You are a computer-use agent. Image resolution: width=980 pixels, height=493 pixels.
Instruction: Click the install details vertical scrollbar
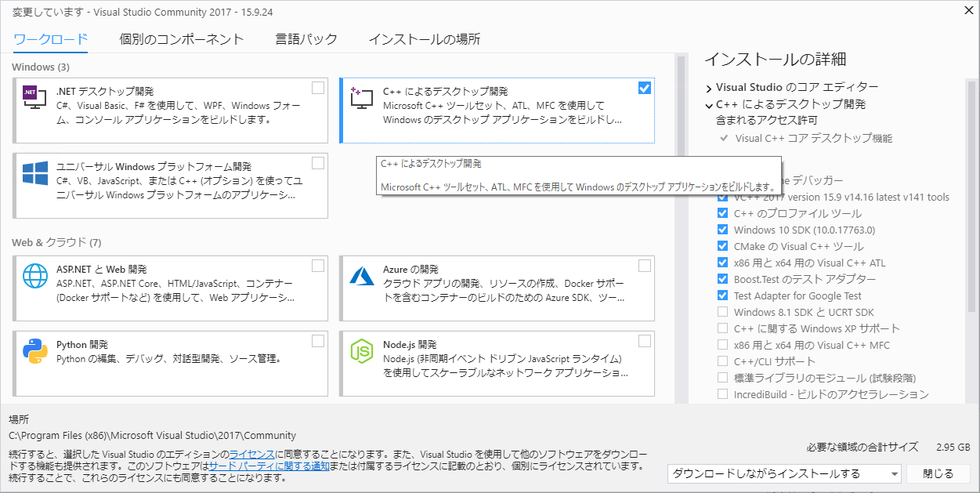[971, 196]
